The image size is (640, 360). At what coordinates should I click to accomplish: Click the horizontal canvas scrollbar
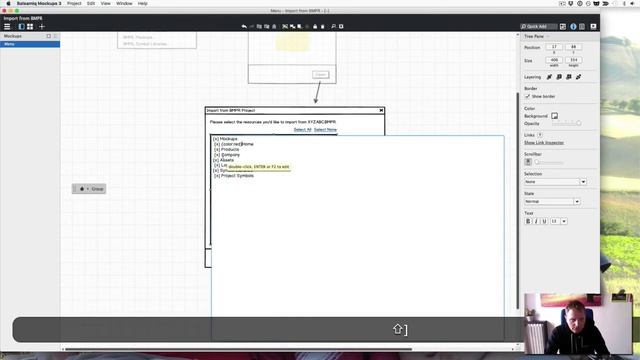238,349
